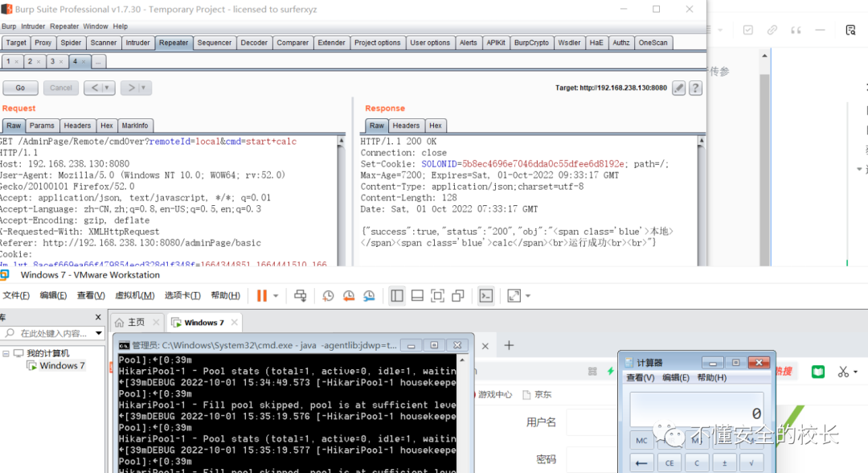Open Repeater help question-mark icon

click(696, 88)
